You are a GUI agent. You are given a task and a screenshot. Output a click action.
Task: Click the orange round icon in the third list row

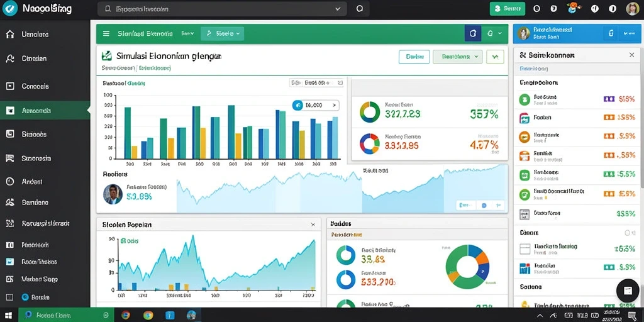point(525,136)
